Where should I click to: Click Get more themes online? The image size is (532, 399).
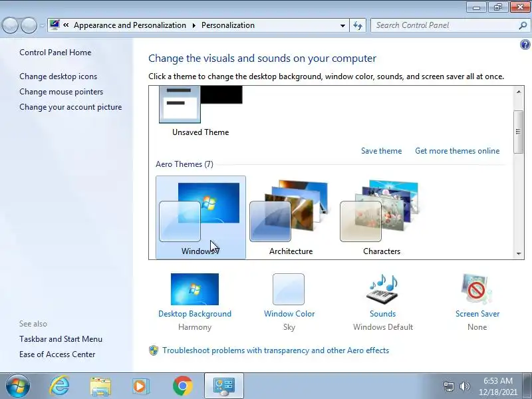457,151
